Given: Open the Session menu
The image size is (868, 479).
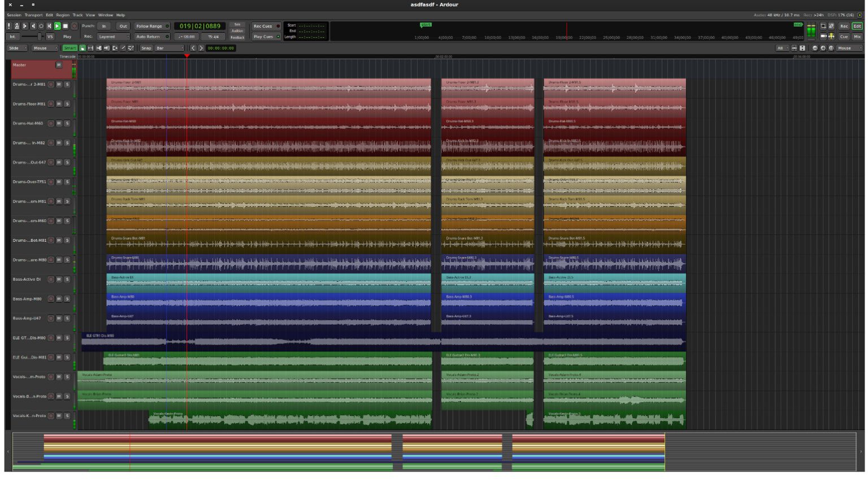Looking at the screenshot, I should click(x=14, y=15).
